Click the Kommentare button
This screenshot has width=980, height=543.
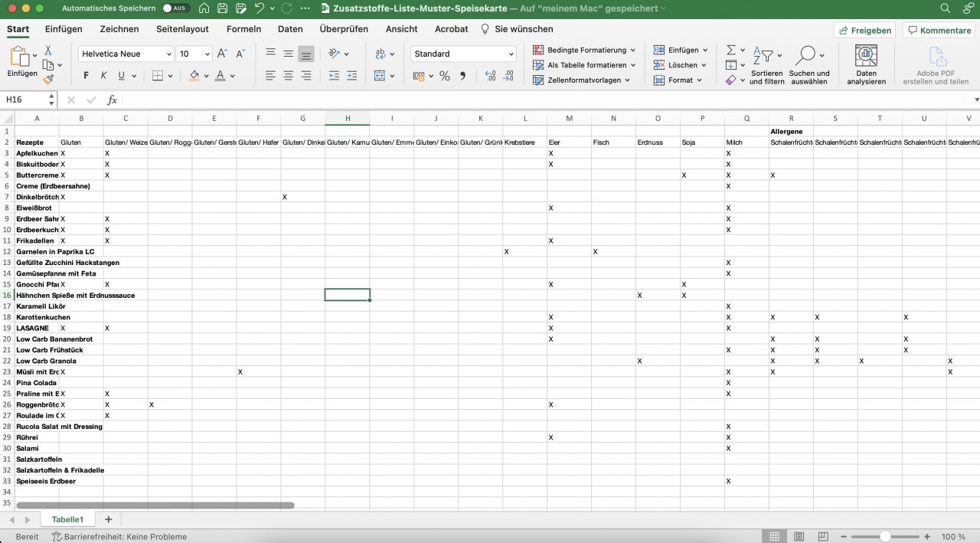click(x=938, y=31)
